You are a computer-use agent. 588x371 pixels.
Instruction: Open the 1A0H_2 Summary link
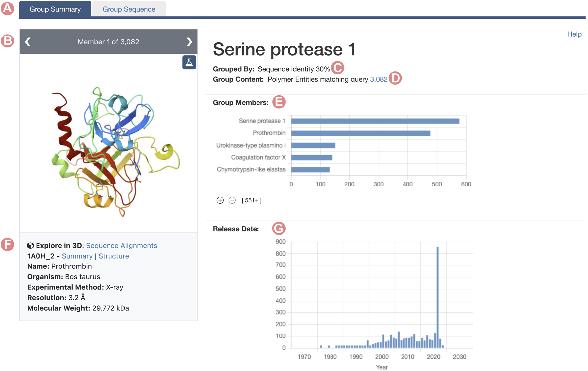[77, 256]
